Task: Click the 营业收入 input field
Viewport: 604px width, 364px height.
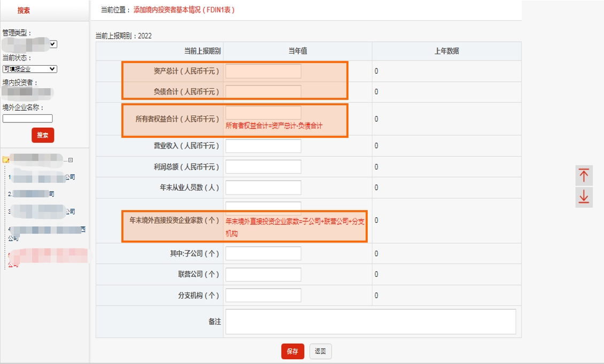Action: click(x=264, y=145)
